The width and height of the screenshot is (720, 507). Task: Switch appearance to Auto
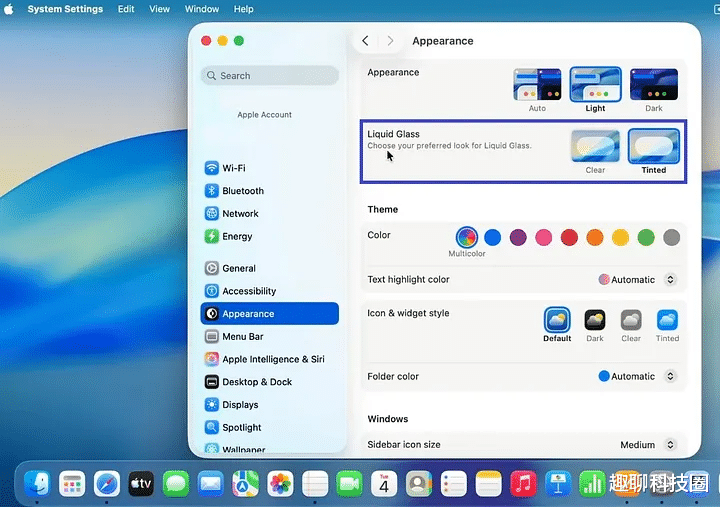pos(537,85)
